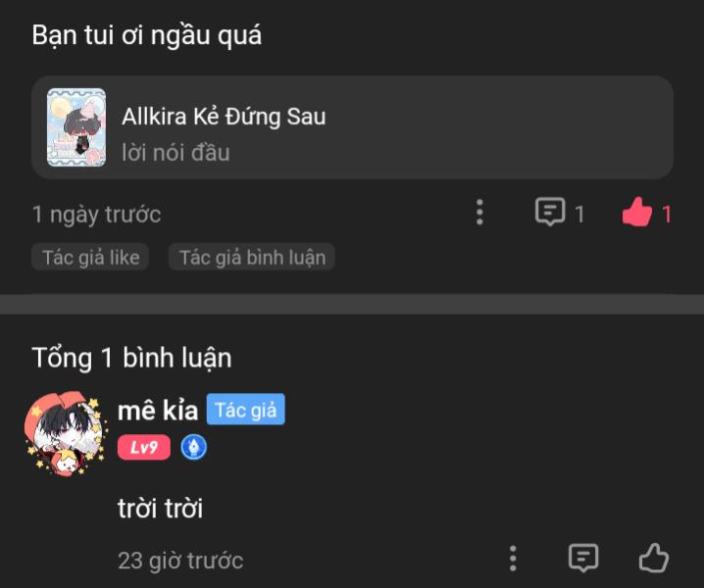Click the blue 'Tác giả' author badge

pos(245,411)
